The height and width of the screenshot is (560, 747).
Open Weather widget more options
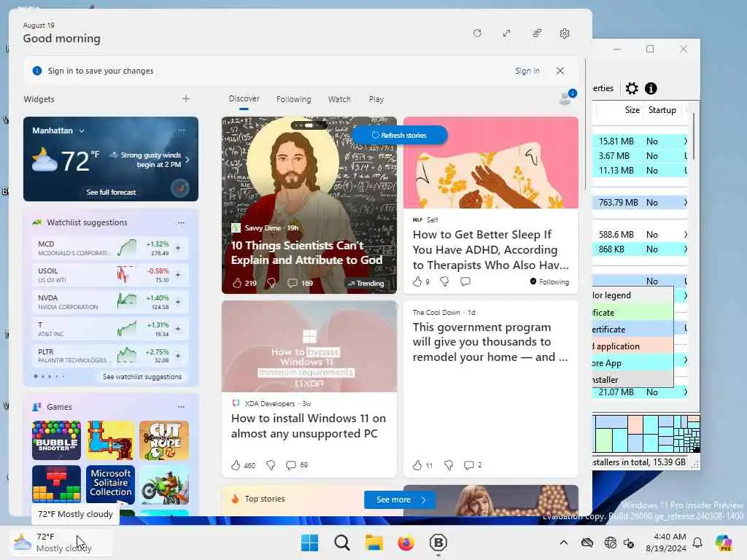coord(182,130)
